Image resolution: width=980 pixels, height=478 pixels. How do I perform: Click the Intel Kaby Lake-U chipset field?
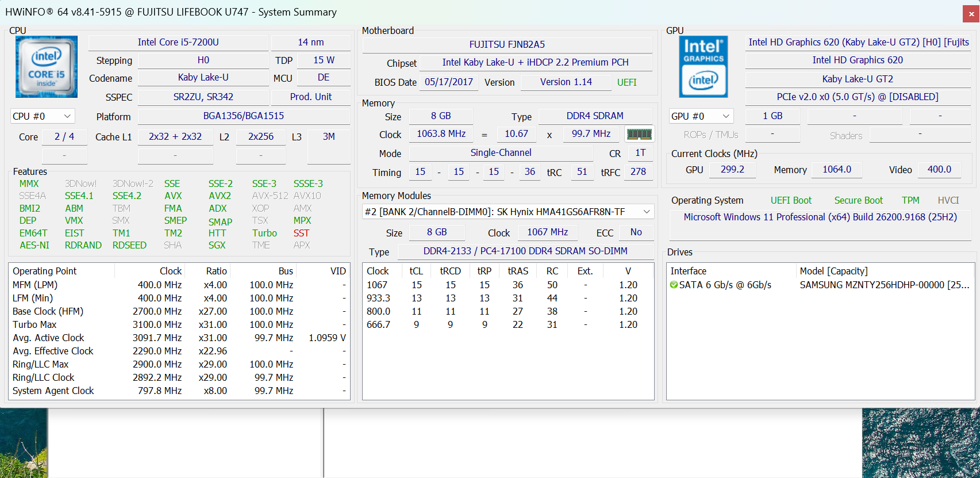point(536,62)
